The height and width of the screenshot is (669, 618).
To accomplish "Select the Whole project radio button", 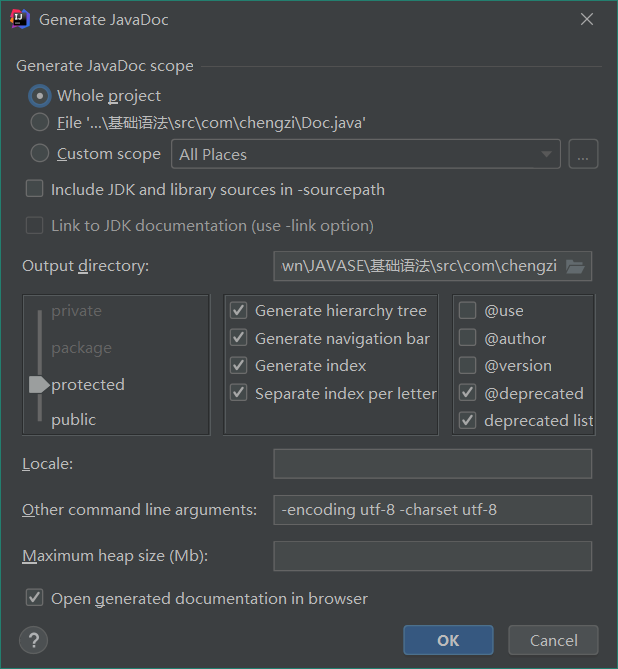I will [40, 96].
